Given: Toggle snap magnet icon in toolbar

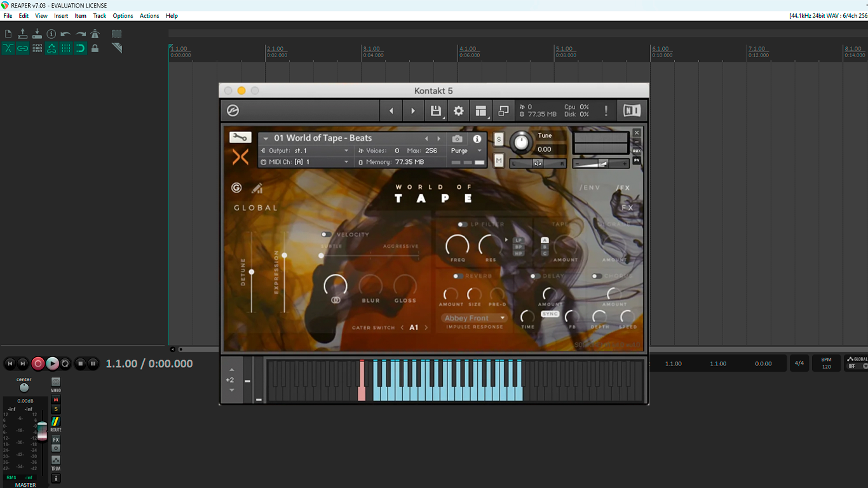Looking at the screenshot, I should point(81,48).
